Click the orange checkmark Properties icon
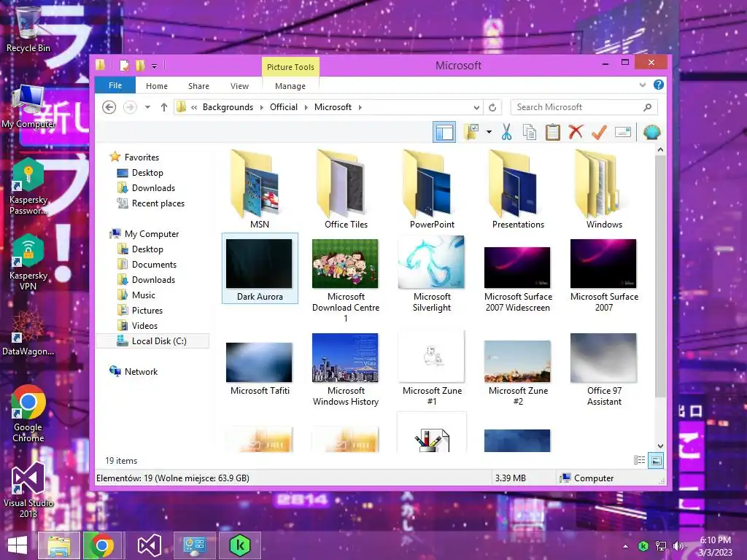 599,132
